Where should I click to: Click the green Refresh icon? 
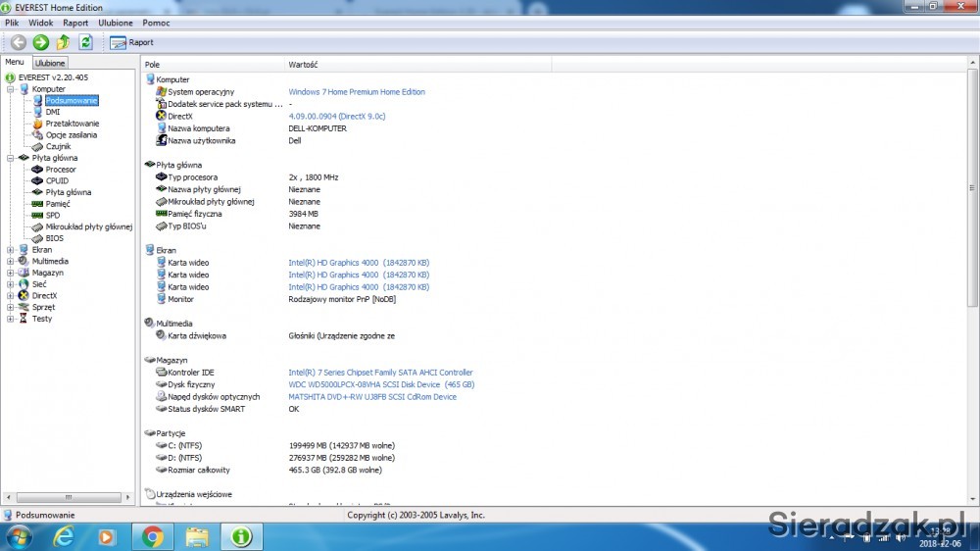tap(85, 42)
